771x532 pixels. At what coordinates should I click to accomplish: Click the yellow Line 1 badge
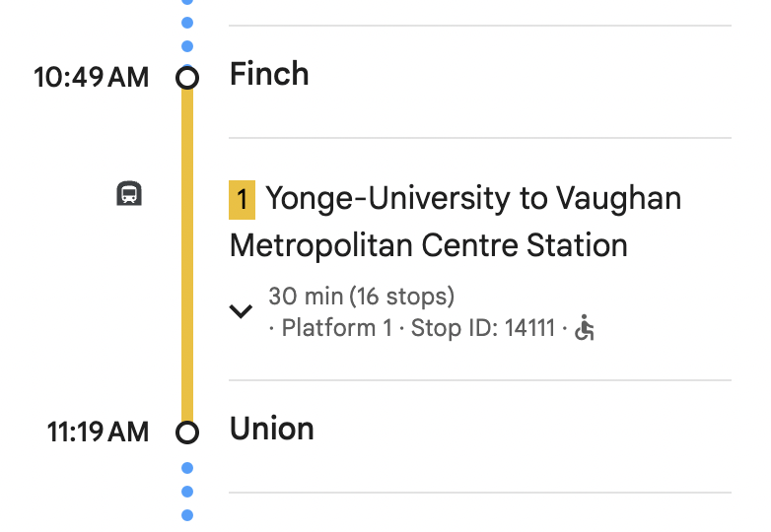click(242, 199)
